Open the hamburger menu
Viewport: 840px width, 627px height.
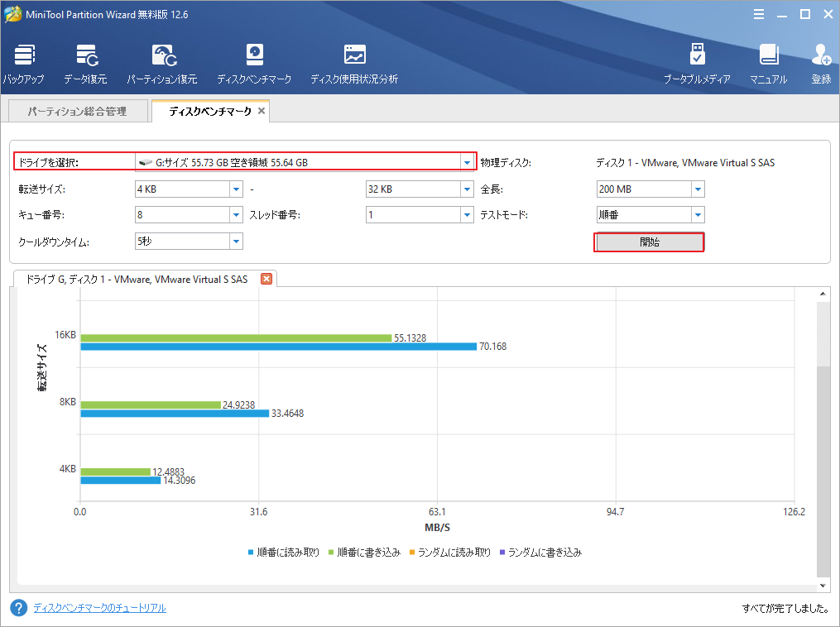pos(760,13)
